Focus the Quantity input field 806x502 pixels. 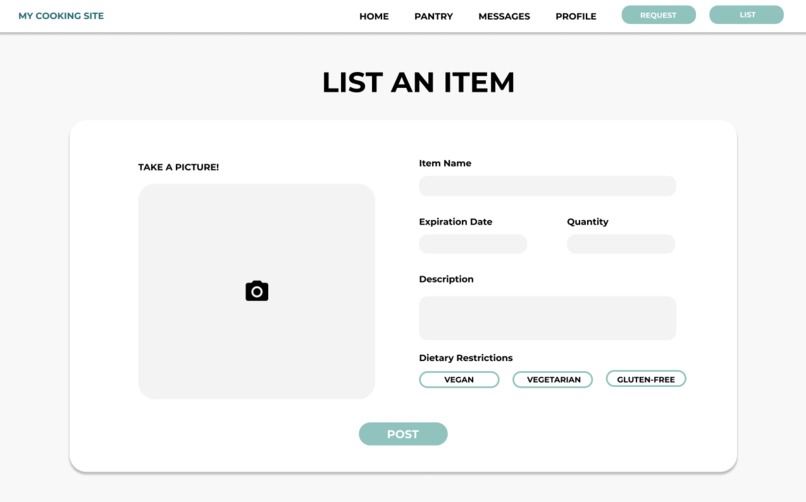point(621,244)
